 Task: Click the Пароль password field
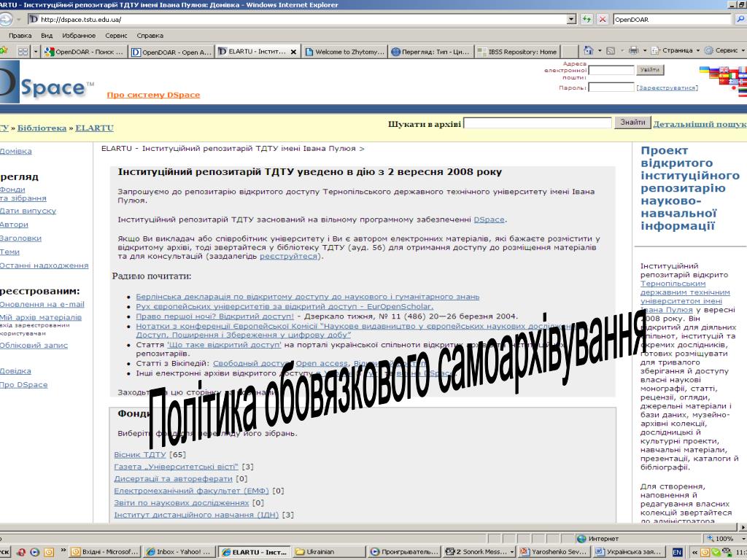pos(611,87)
